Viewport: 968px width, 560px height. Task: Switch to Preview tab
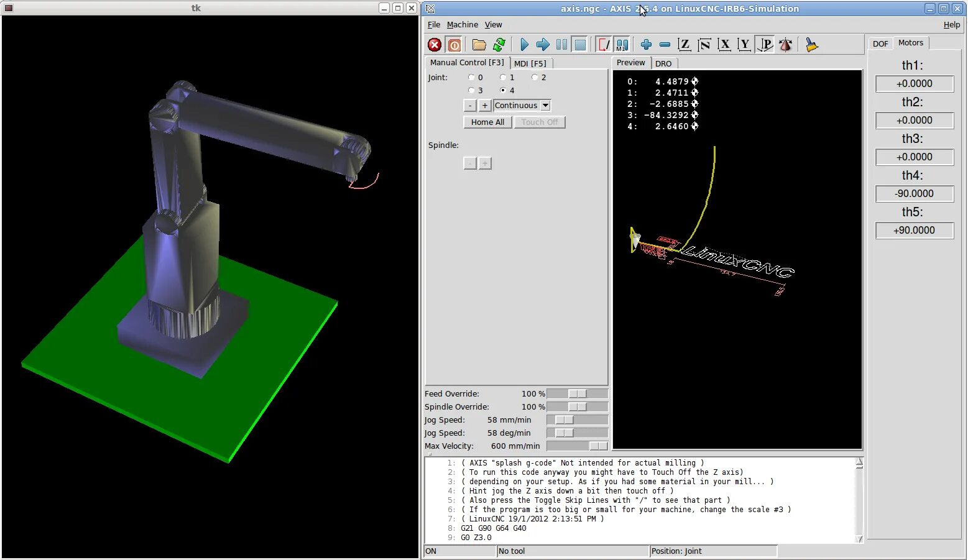click(x=631, y=63)
